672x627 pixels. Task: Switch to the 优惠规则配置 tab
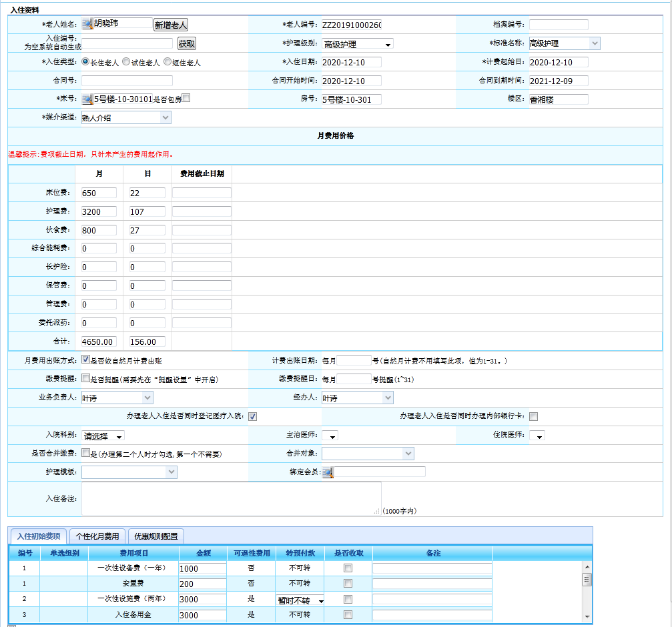pyautogui.click(x=156, y=536)
